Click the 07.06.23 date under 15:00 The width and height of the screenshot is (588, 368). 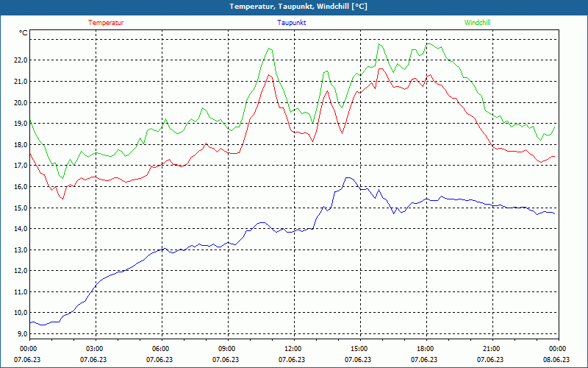coord(358,359)
